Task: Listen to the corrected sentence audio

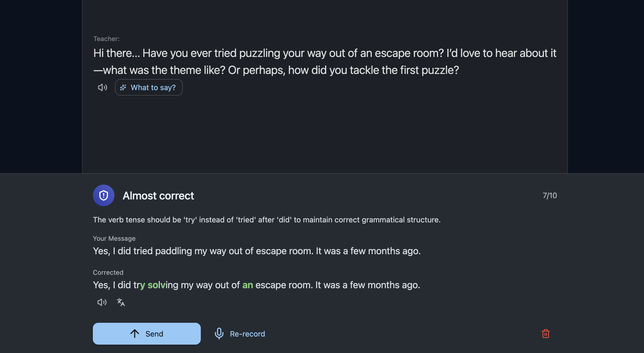Action: pyautogui.click(x=102, y=302)
